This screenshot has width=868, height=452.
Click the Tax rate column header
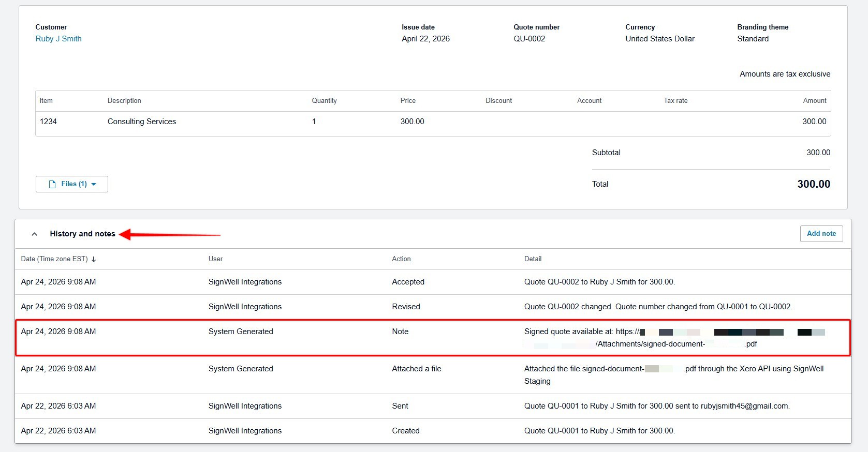click(675, 101)
